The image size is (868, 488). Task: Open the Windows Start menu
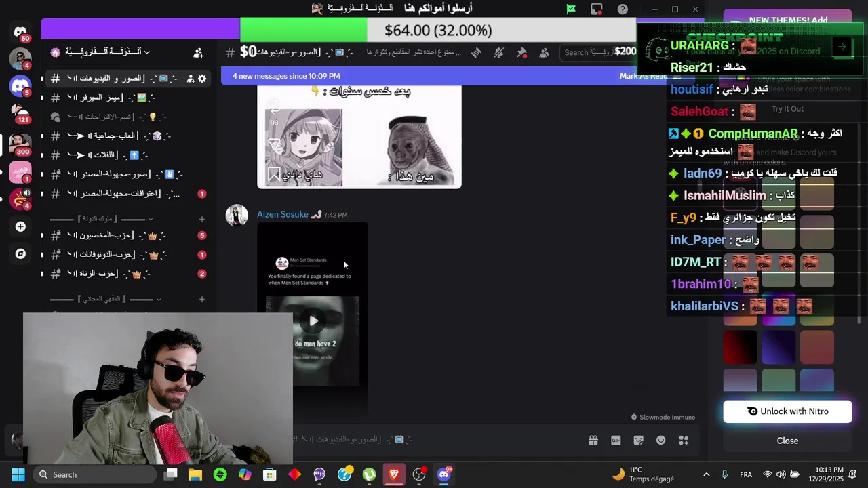tap(18, 474)
